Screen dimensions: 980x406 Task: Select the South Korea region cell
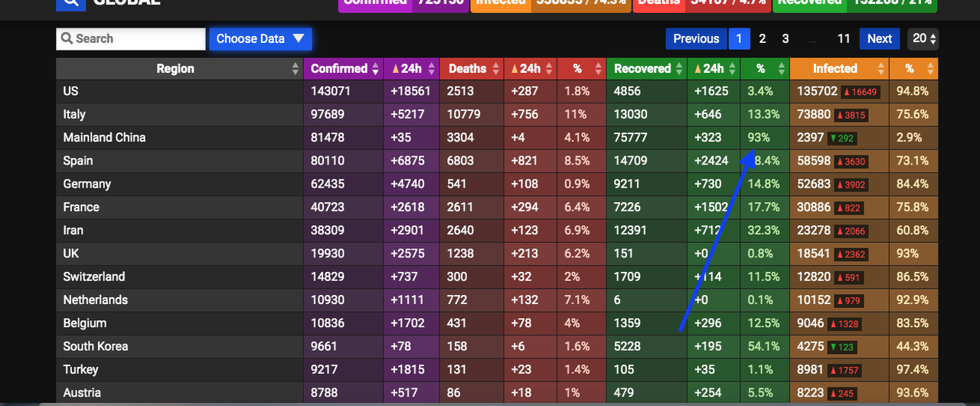(179, 346)
